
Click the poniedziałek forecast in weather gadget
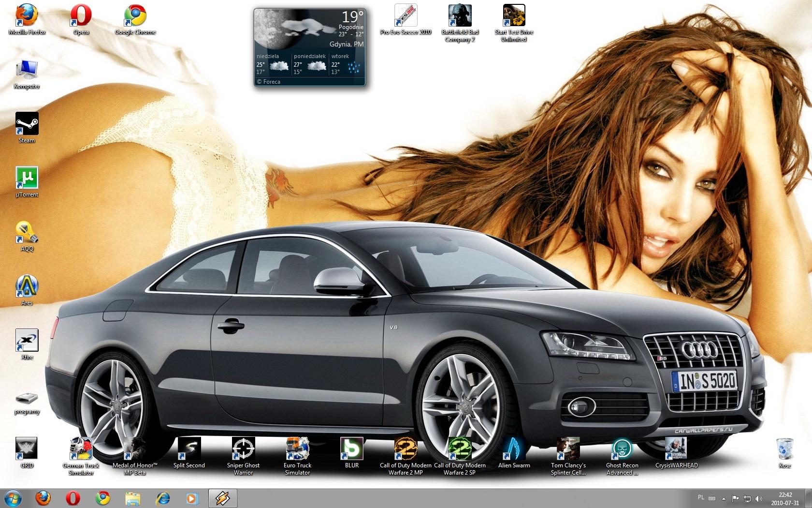310,64
